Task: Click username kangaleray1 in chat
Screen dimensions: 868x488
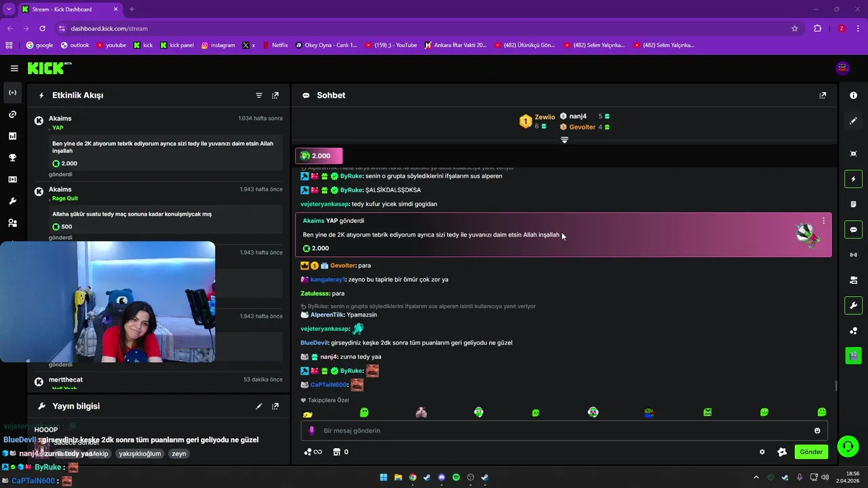Action: point(328,279)
